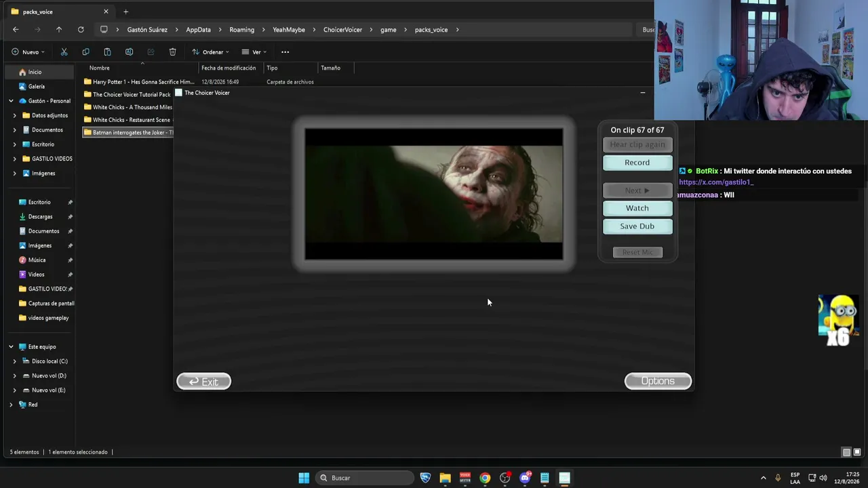Screen dimensions: 868x488
Task: Go back in File Explorer
Action: coord(16,30)
